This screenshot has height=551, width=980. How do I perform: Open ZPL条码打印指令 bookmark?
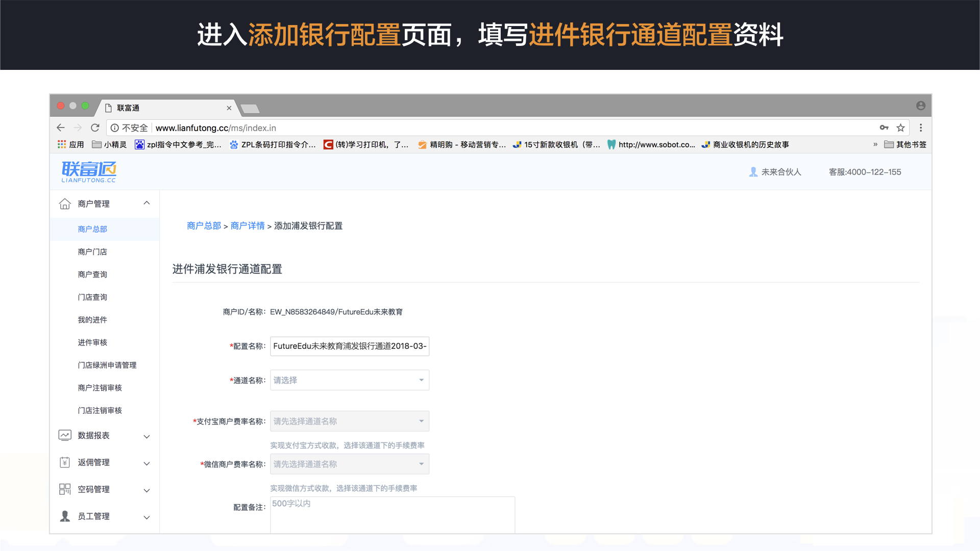click(273, 144)
